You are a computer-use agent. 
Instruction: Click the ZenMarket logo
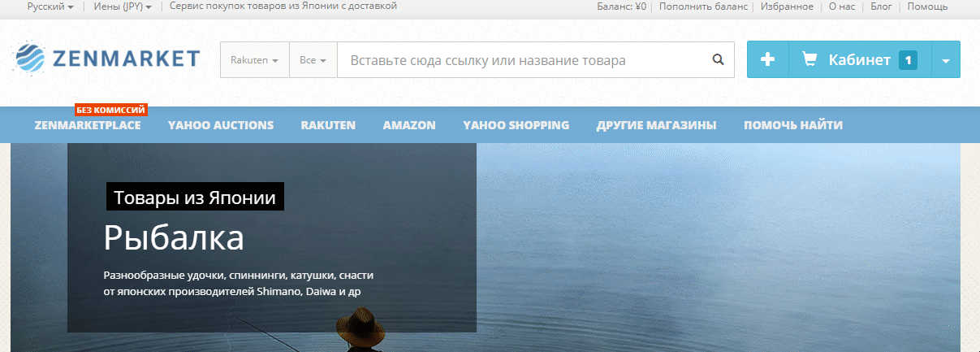[x=107, y=59]
